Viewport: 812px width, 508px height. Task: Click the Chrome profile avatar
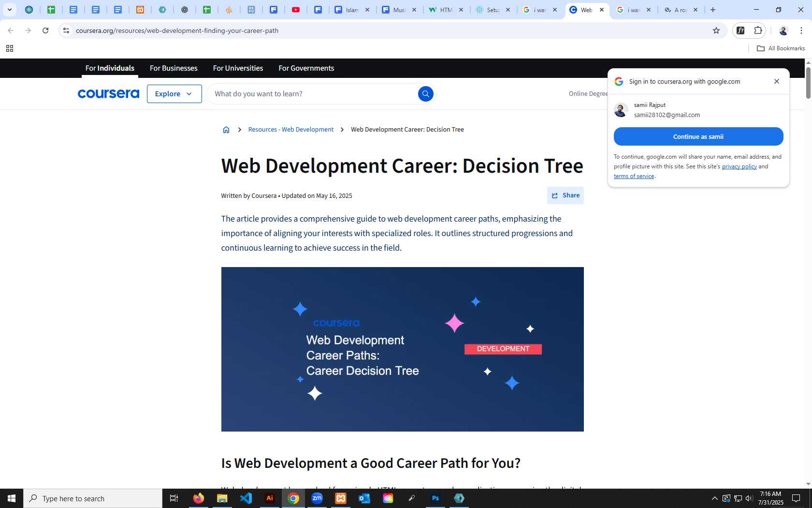click(x=783, y=30)
